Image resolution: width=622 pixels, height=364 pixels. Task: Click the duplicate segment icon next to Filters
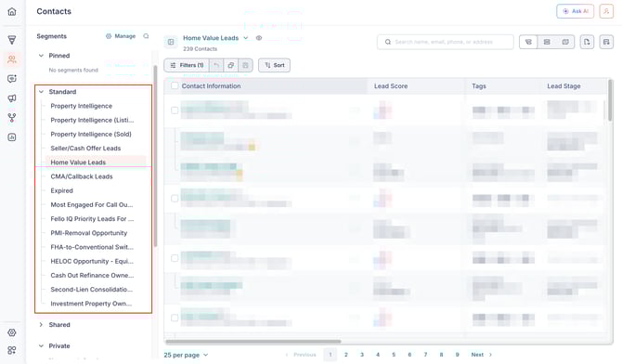pyautogui.click(x=231, y=65)
